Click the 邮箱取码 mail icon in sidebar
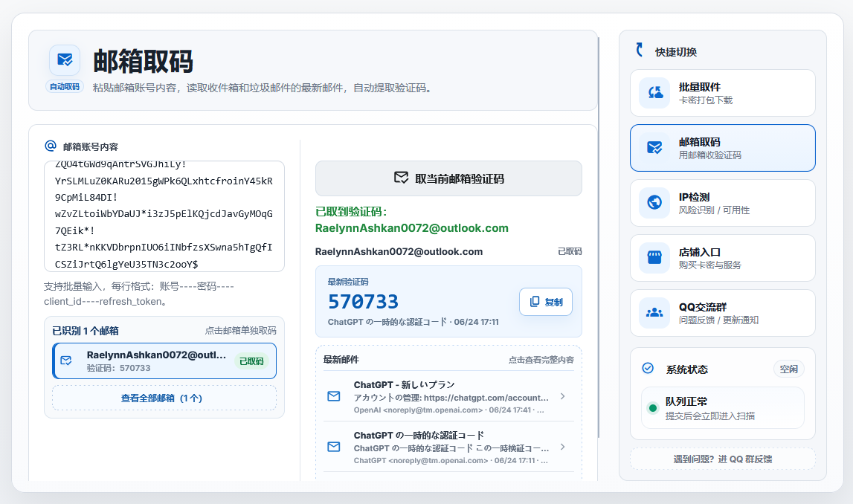Screen dimensions: 853x504 654,148
